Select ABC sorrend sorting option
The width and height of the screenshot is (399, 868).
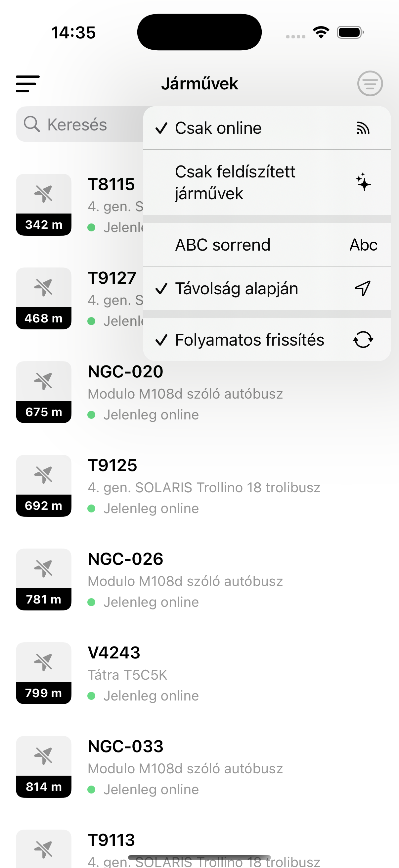click(223, 245)
